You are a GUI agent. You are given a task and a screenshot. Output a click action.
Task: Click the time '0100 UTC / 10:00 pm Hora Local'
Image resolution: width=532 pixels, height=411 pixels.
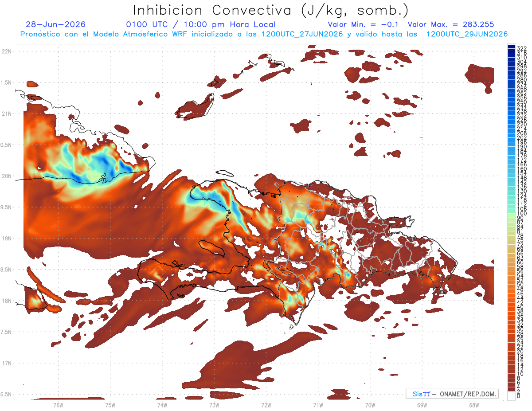tap(201, 24)
